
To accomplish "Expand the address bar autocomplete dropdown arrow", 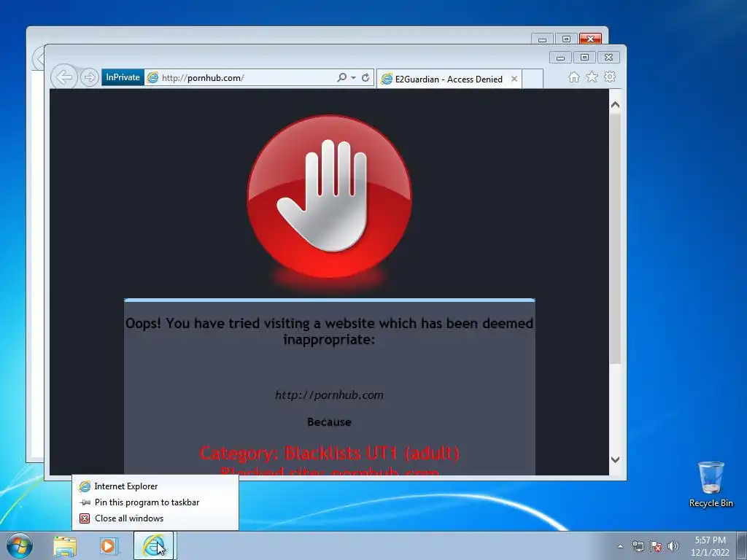I will coord(354,77).
